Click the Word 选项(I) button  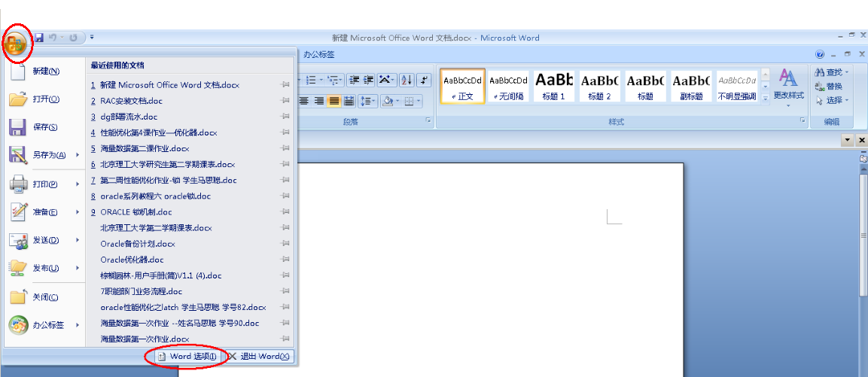pyautogui.click(x=188, y=357)
